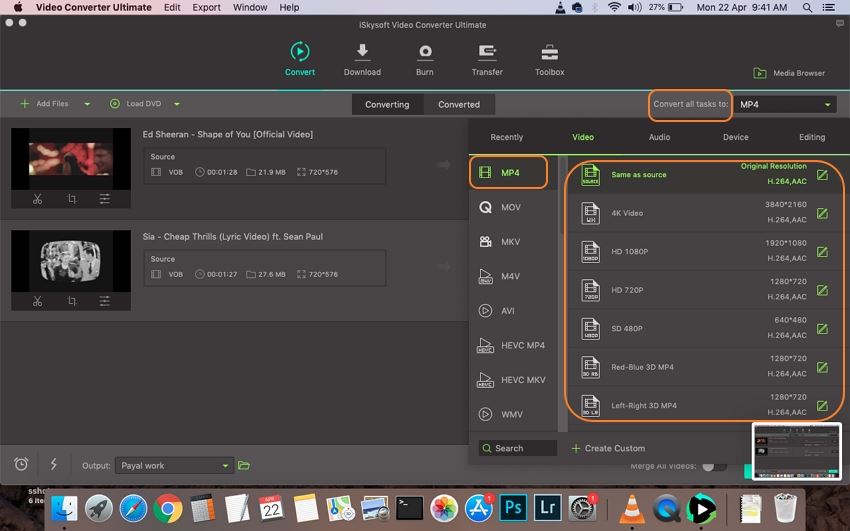The height and width of the screenshot is (531, 850).
Task: Click the Transfer icon in top toolbar
Action: [x=487, y=53]
